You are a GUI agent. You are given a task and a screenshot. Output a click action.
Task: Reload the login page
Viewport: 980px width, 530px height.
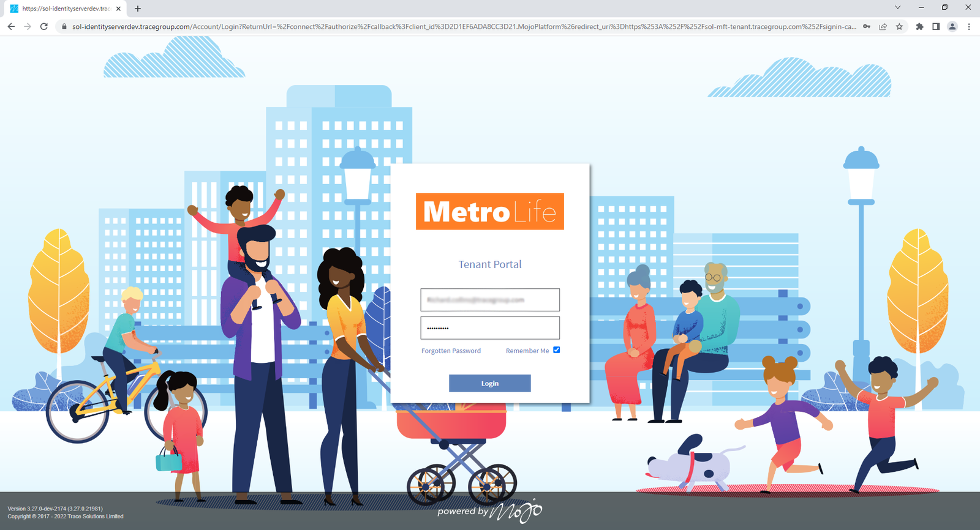(x=44, y=26)
